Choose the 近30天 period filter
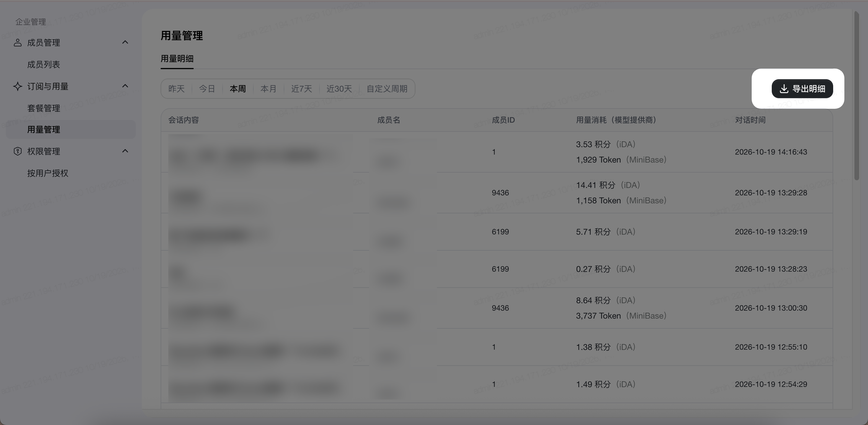 coord(339,89)
